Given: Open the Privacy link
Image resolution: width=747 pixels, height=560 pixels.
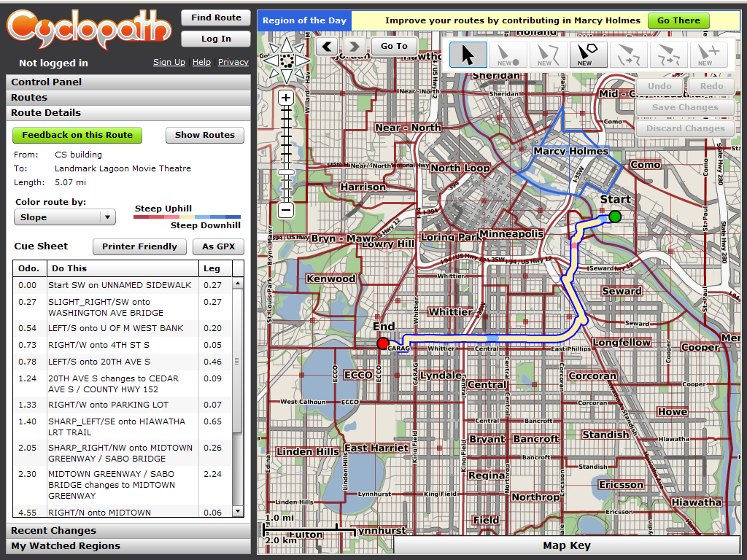Looking at the screenshot, I should (x=233, y=62).
